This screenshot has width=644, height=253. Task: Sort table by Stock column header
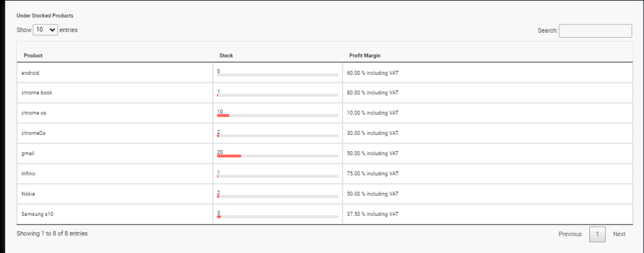[x=226, y=55]
